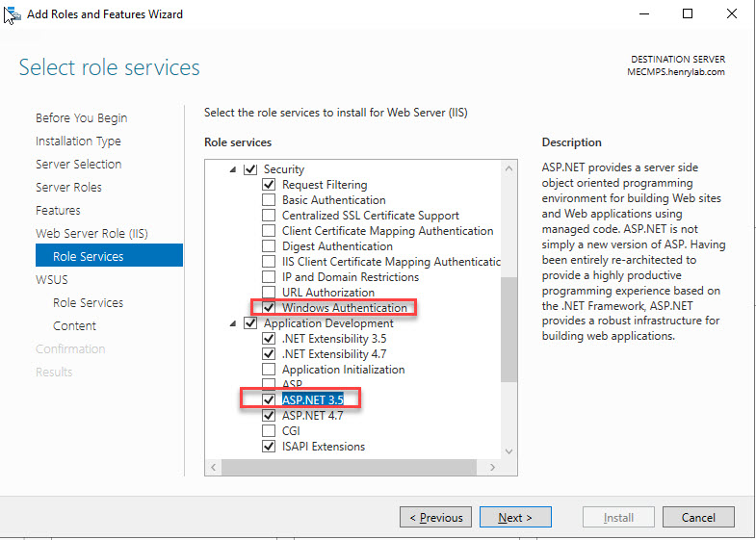Select WSUS in the left navigation

pyautogui.click(x=52, y=280)
